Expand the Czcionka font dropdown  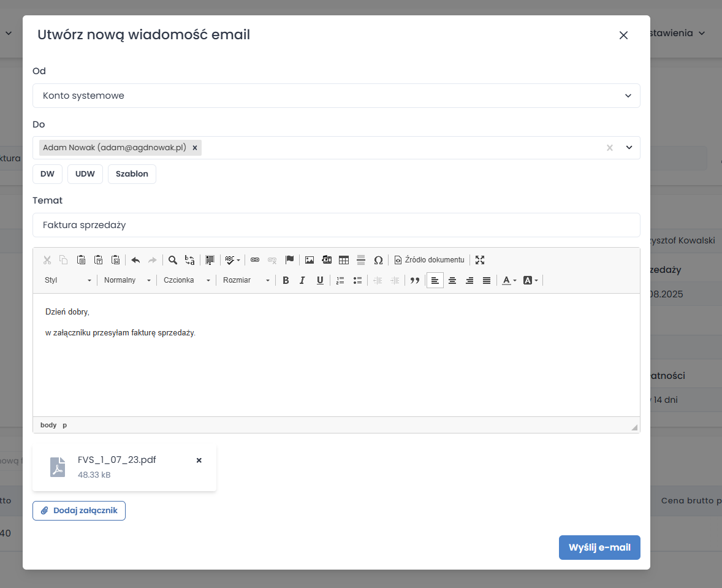(x=186, y=280)
